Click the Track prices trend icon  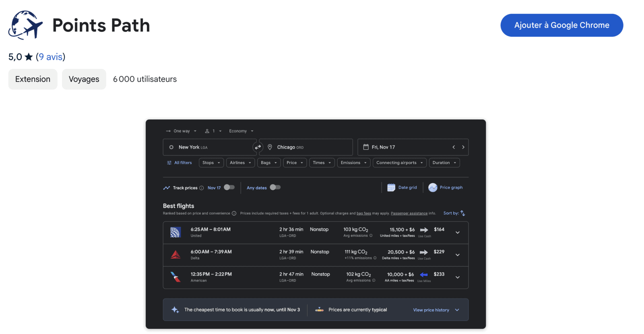click(167, 188)
